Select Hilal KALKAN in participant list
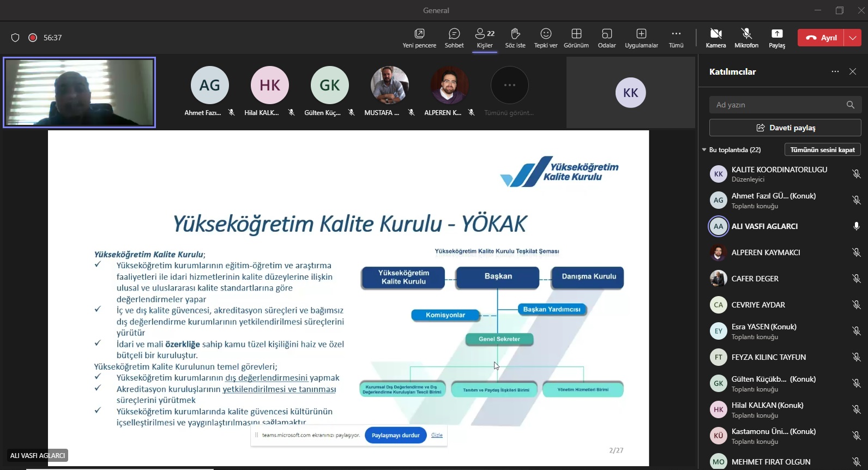Viewport: 868px width, 470px height. (785, 409)
